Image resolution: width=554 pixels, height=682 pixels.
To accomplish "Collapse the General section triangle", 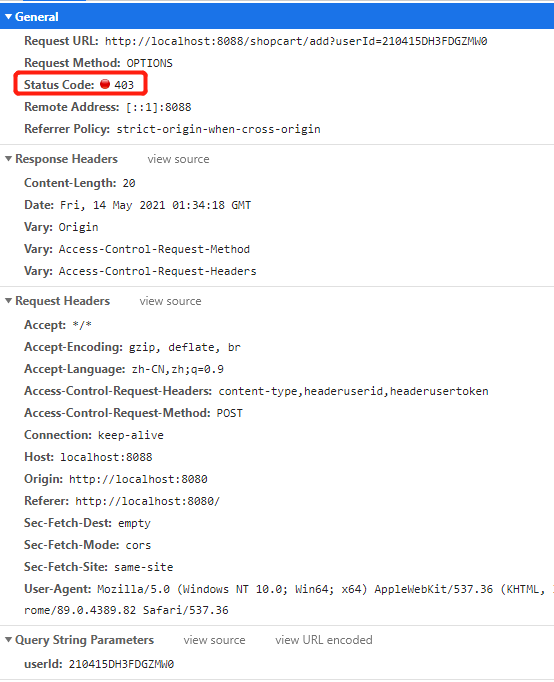I will pyautogui.click(x=8, y=17).
